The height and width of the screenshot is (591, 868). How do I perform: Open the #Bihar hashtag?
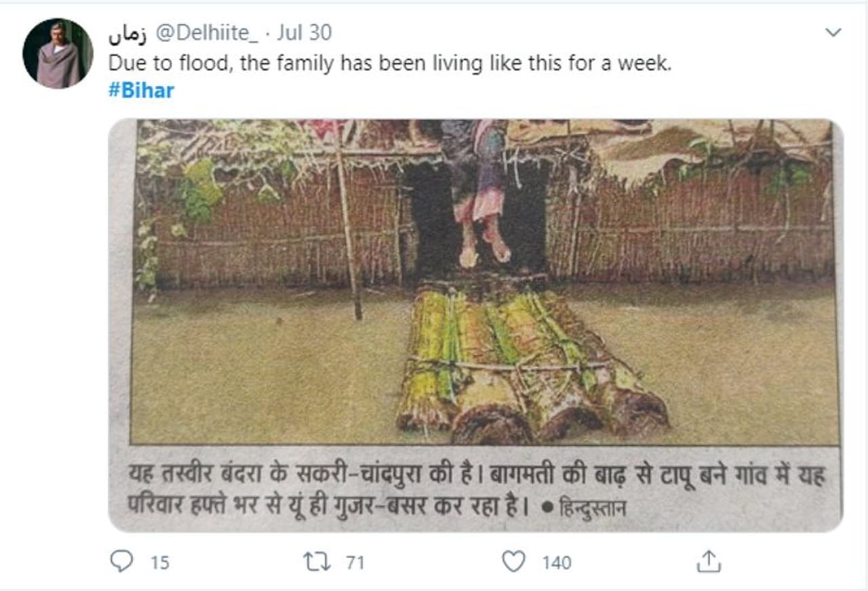(141, 91)
